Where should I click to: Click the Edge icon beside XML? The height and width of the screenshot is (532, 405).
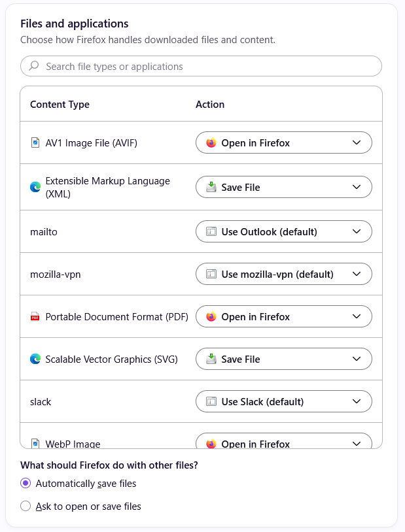35,187
